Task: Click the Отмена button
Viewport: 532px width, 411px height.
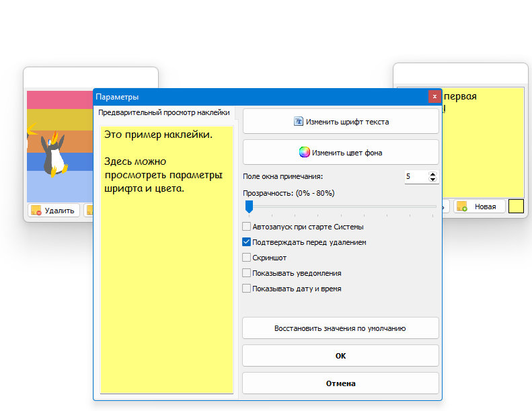Action: (340, 383)
